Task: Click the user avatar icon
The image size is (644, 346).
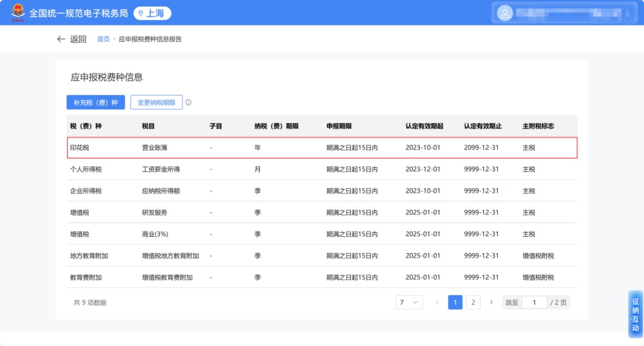Action: pos(504,13)
